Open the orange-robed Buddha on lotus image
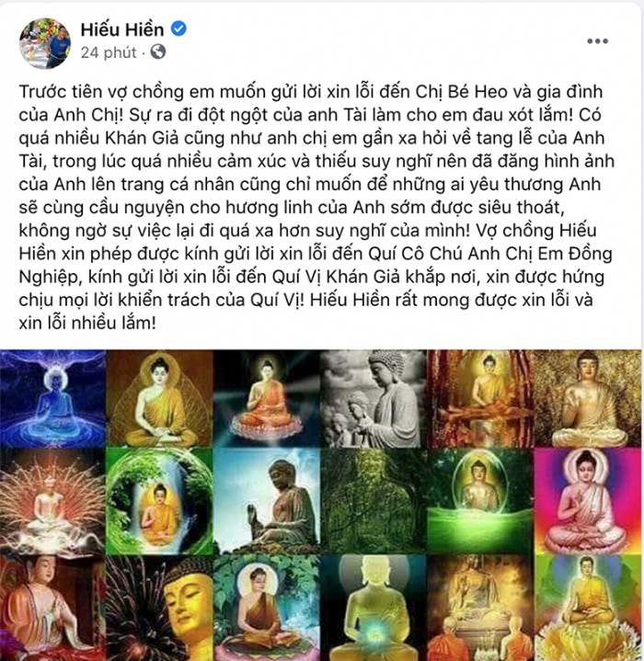Viewport: 644px width, 661px height. coord(267,399)
